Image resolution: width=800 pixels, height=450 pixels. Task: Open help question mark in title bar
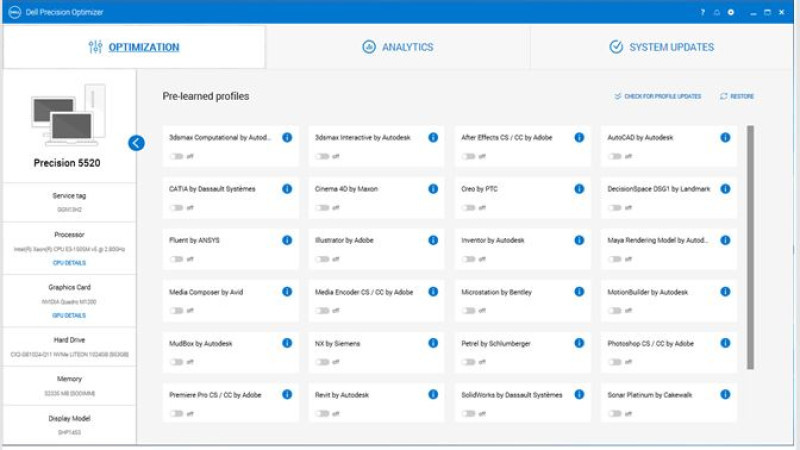[703, 12]
